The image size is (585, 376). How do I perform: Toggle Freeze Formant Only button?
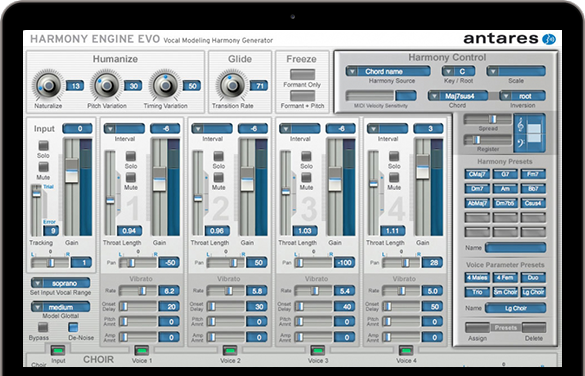tap(302, 74)
